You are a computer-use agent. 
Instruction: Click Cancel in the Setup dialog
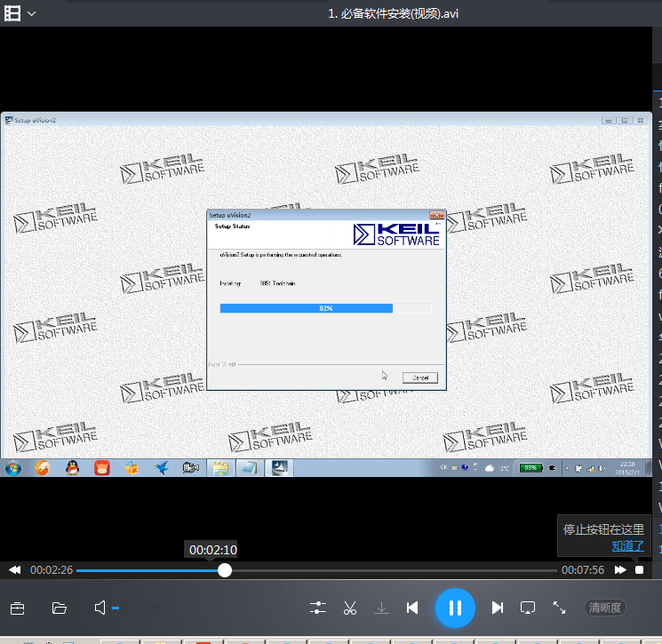point(420,378)
